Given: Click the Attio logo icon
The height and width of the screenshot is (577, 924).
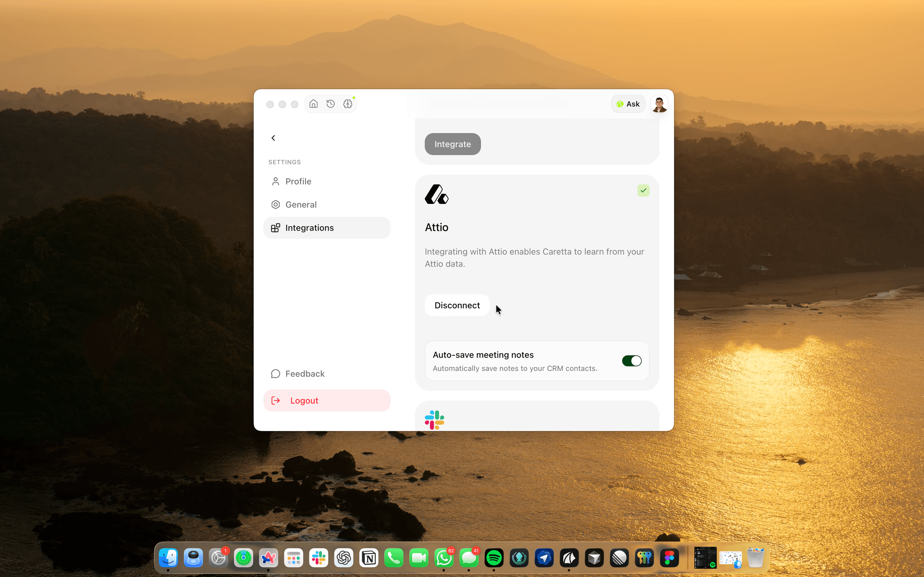Looking at the screenshot, I should pos(436,194).
